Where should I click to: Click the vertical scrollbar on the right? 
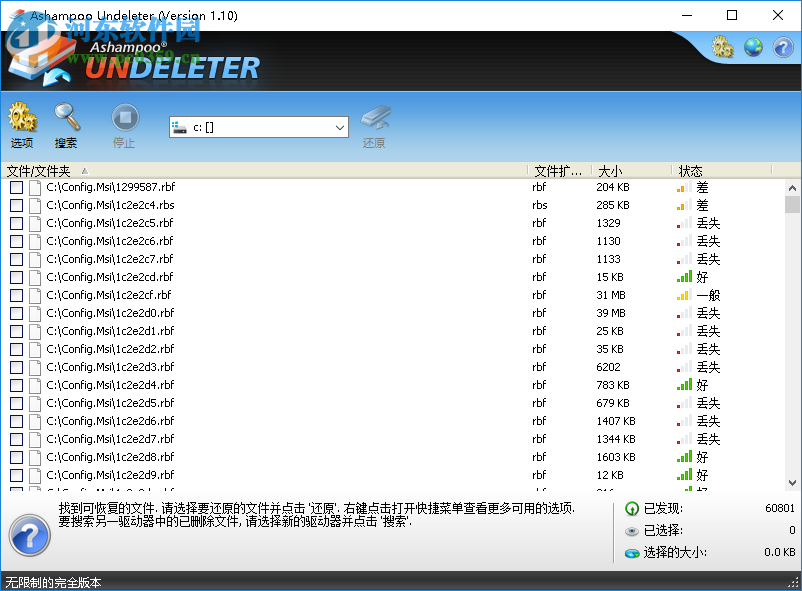pyautogui.click(x=793, y=330)
